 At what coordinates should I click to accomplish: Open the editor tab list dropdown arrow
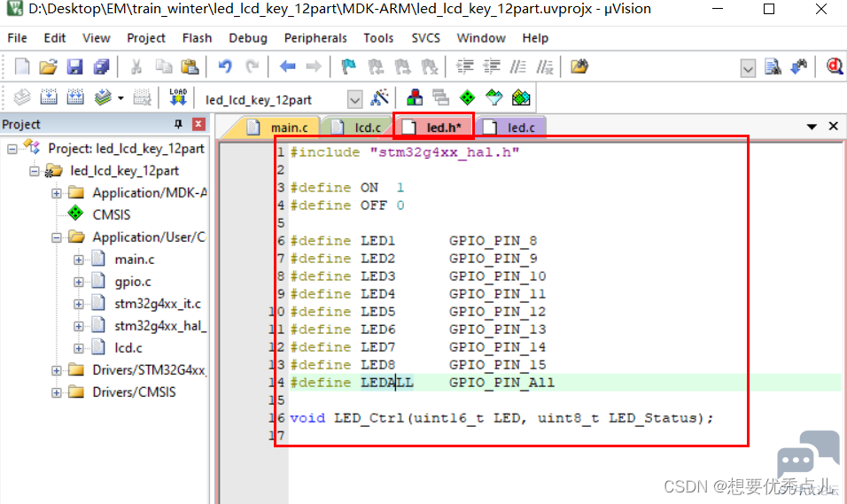pos(812,127)
